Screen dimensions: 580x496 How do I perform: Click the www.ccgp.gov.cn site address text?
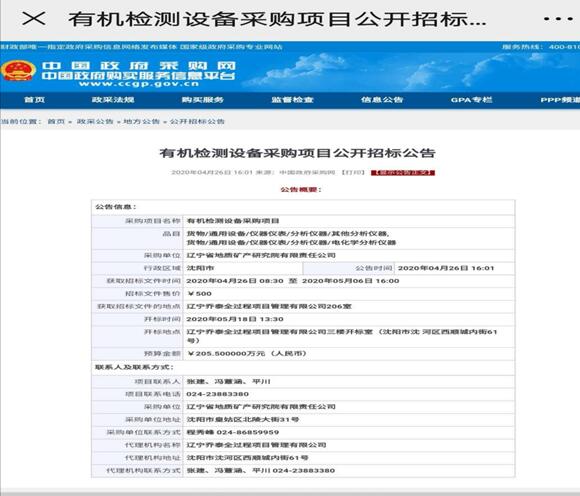point(139,84)
